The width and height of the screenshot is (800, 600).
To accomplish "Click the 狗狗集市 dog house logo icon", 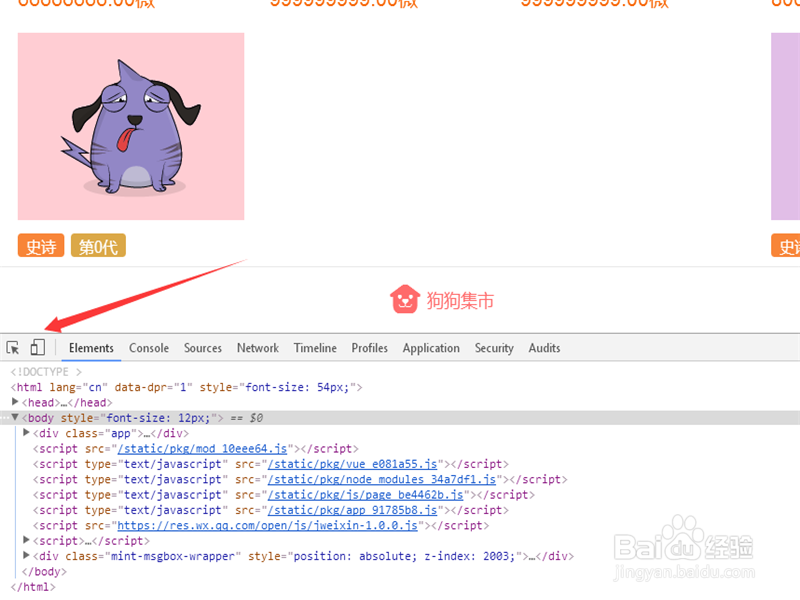I will 405,299.
